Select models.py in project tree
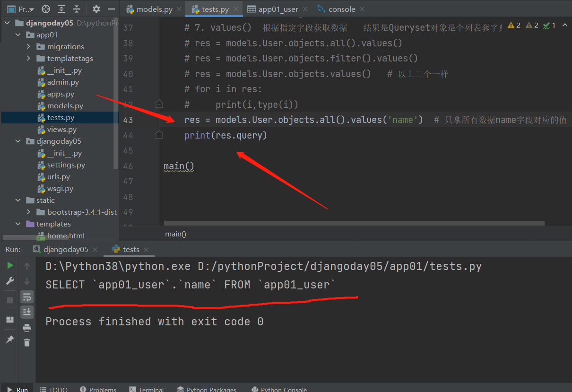Screen dimensions: 572x392 pyautogui.click(x=65, y=105)
